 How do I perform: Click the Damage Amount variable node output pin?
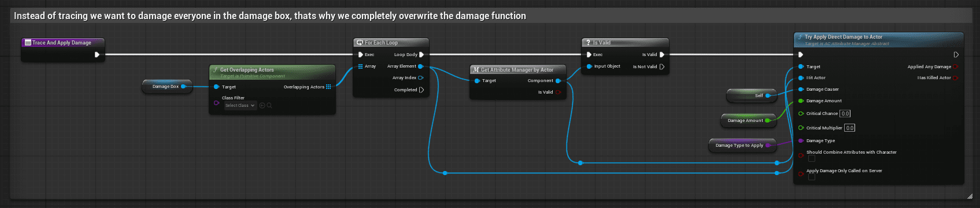pos(768,120)
